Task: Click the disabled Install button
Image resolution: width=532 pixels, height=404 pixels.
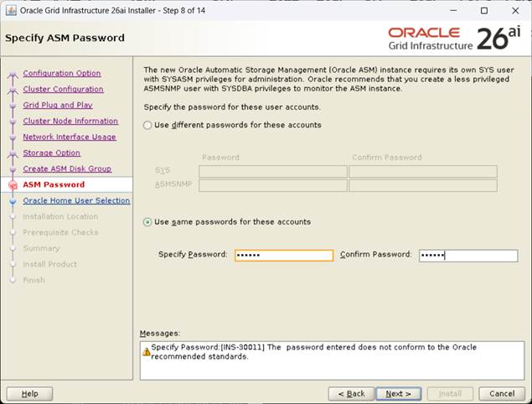Action: coord(450,394)
